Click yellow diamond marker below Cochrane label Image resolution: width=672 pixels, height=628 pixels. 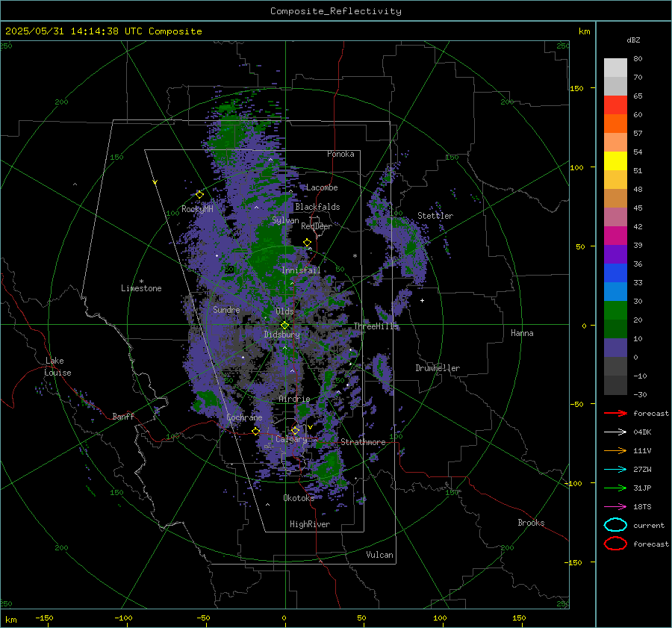[x=256, y=431]
